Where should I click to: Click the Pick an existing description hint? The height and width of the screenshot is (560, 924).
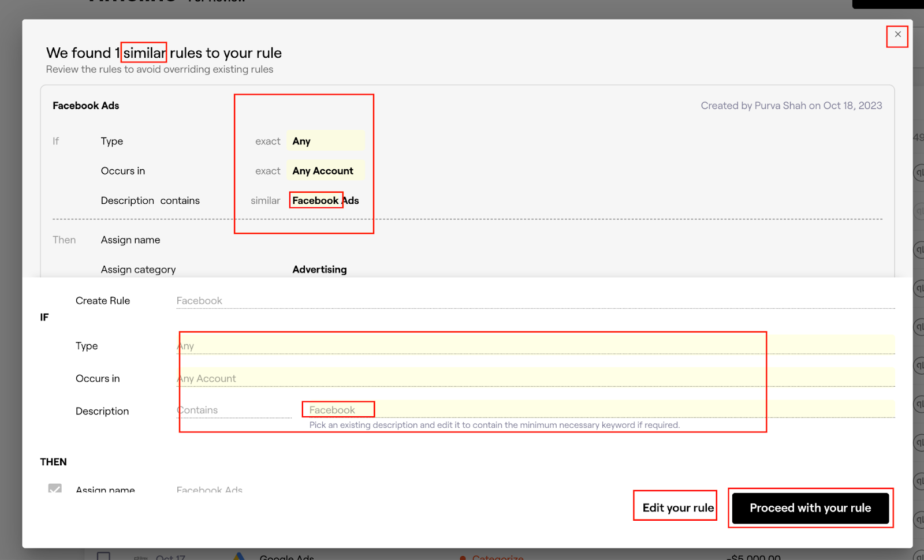click(x=494, y=425)
